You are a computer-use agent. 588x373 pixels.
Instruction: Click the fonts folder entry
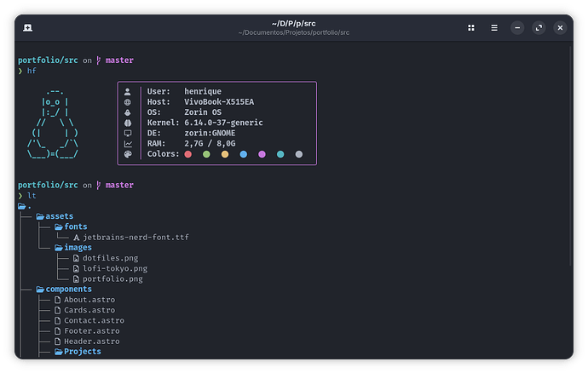tap(75, 227)
